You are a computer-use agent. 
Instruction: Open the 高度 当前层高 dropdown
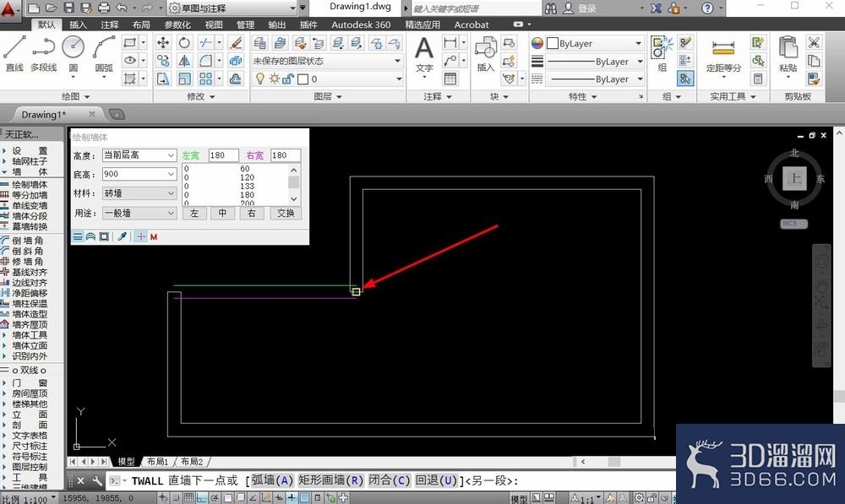point(139,155)
